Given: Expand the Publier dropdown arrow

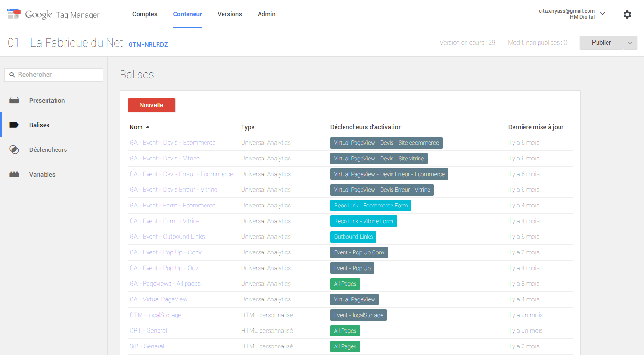Looking at the screenshot, I should tap(630, 43).
